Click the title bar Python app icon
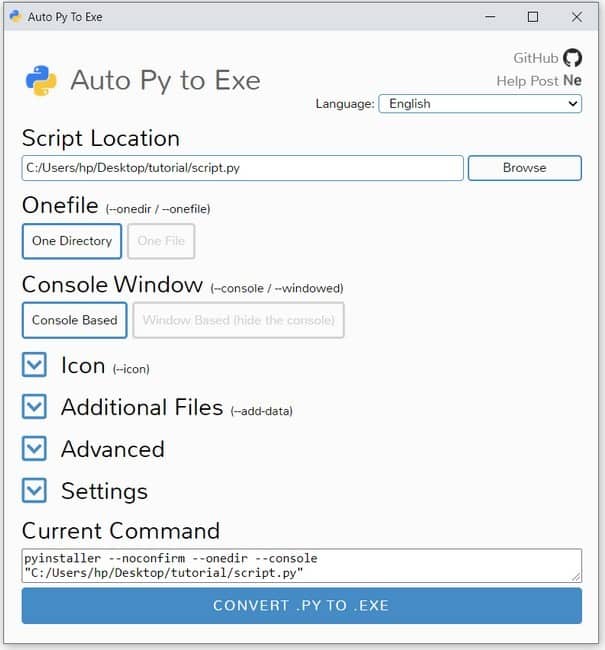Viewport: 605px width, 650px height. pos(16,17)
